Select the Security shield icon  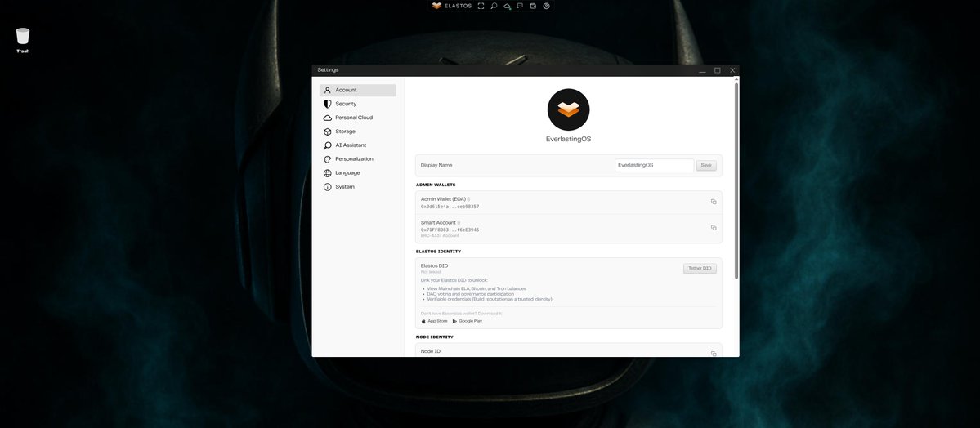[x=328, y=104]
